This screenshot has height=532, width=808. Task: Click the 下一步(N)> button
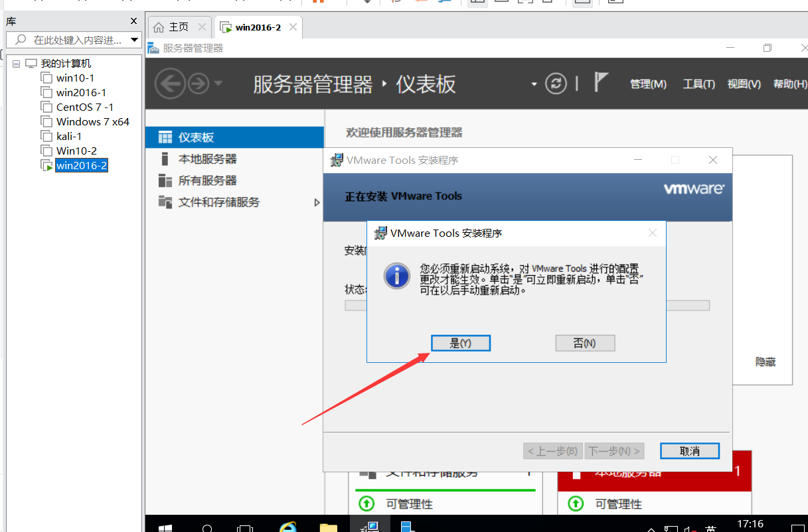point(615,451)
